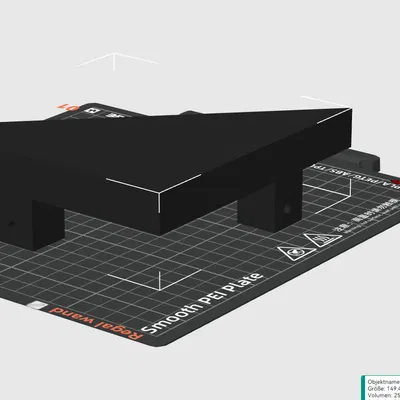Click the orange 'Regal wand' plate name

96,322
